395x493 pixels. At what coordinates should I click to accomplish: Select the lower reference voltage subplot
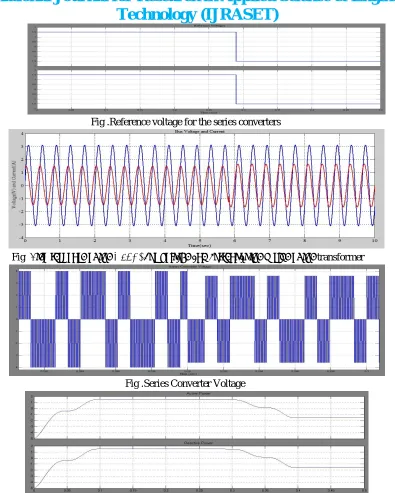209,89
